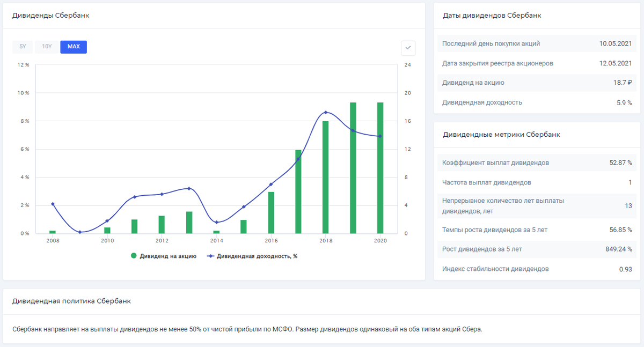
Task: Click the payout ratio value 52.87 %
Action: coord(619,163)
